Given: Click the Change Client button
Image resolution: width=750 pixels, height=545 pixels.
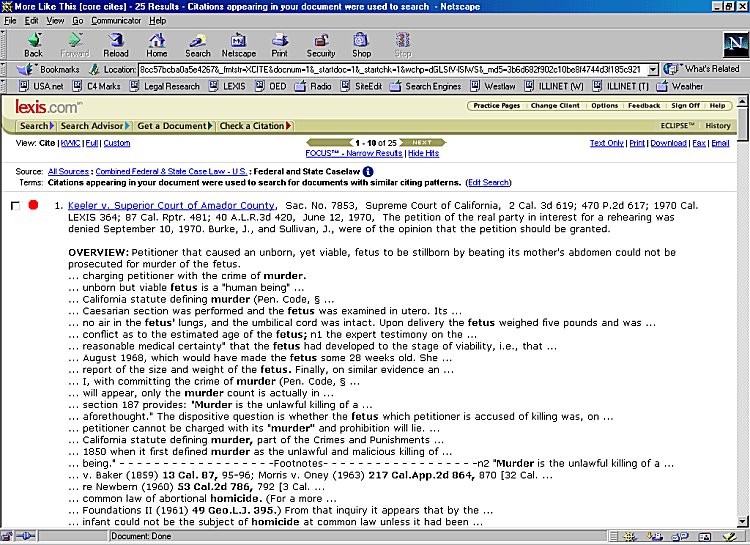Looking at the screenshot, I should [x=555, y=105].
